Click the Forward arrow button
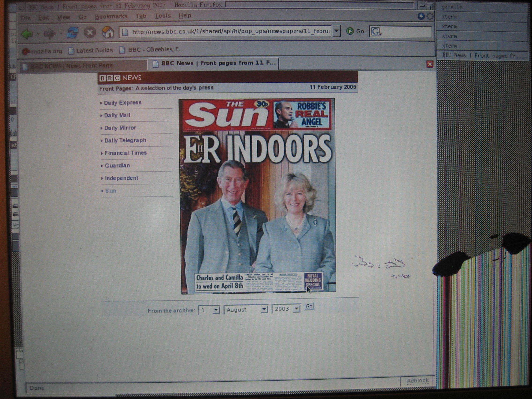Viewport: 532px width, 399px height. coord(49,33)
